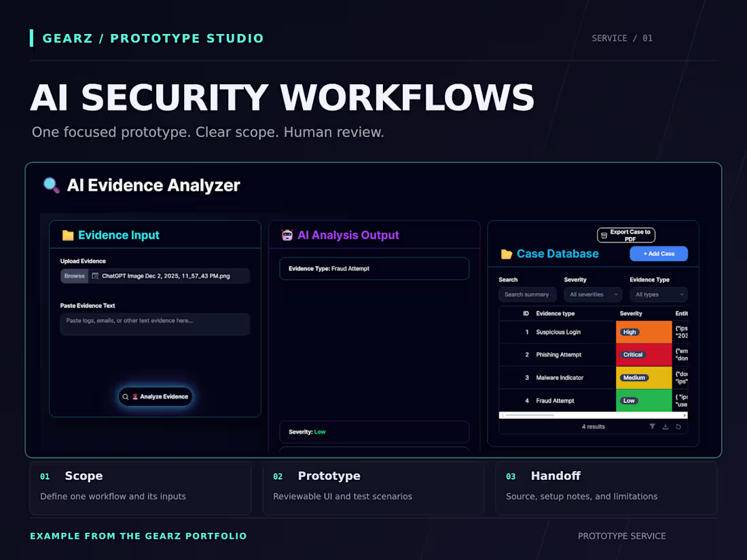Click the 03 Handoff card

pyautogui.click(x=606, y=488)
